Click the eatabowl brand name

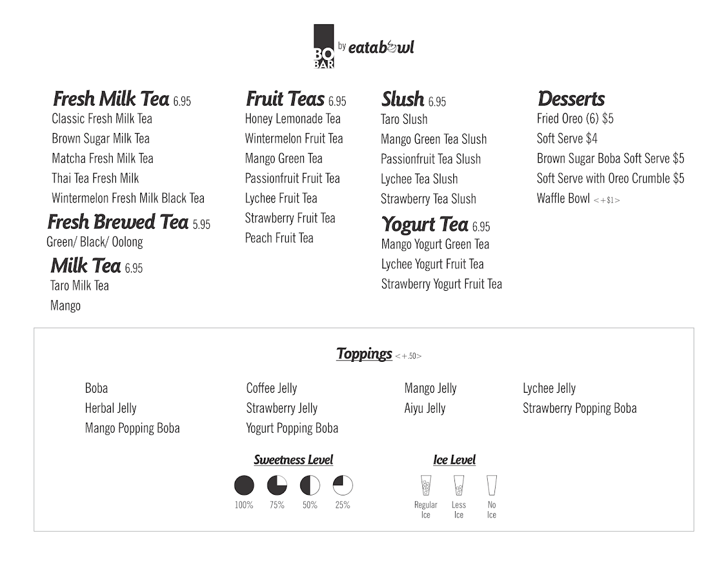pos(382,47)
